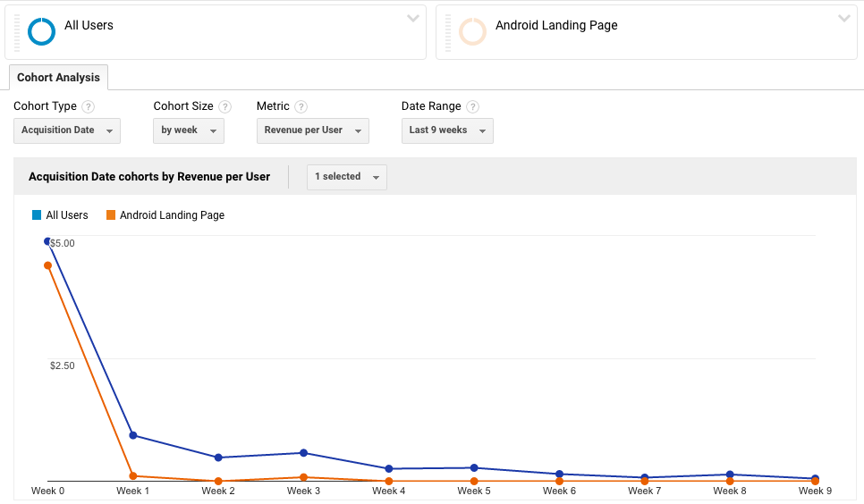Screen dimensions: 864x504
Task: Open the Last 9 weeks date range dropdown
Action: (447, 130)
